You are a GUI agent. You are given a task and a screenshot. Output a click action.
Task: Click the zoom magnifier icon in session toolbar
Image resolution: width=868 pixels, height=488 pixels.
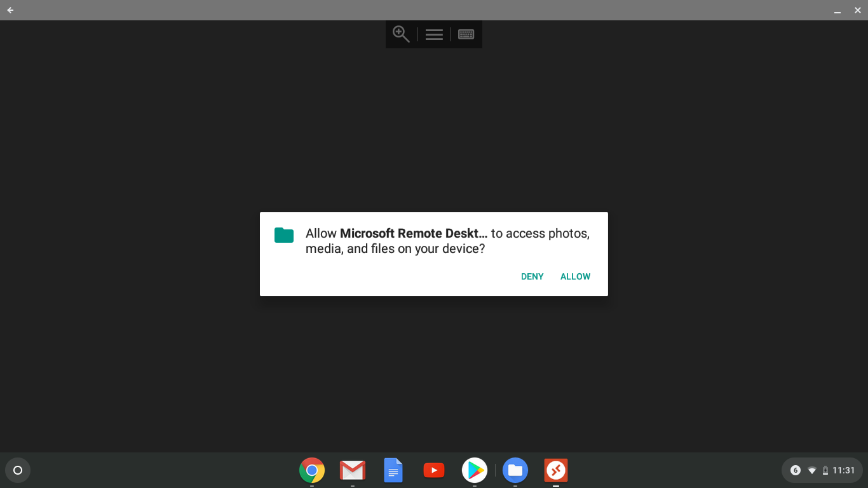pos(401,34)
